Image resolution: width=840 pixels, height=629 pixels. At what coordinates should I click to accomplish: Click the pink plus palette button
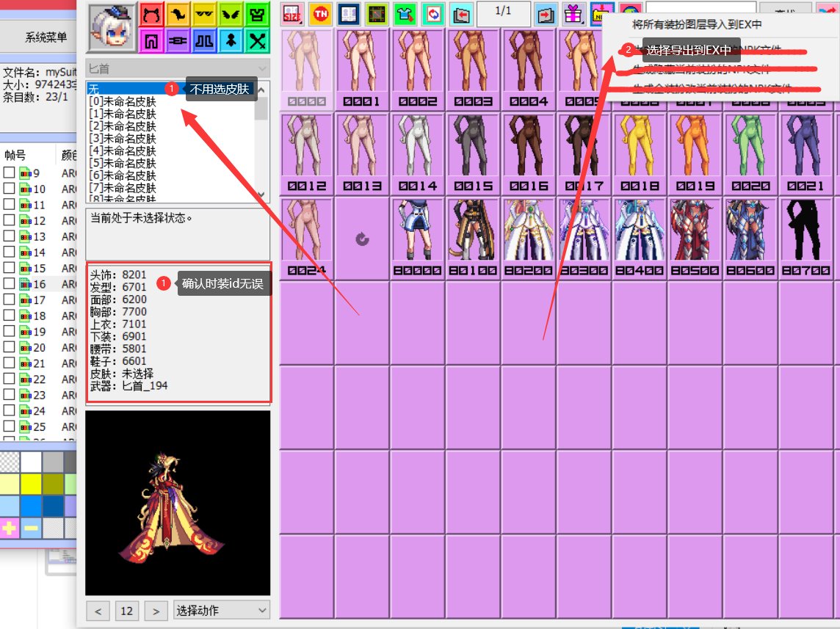(9, 528)
